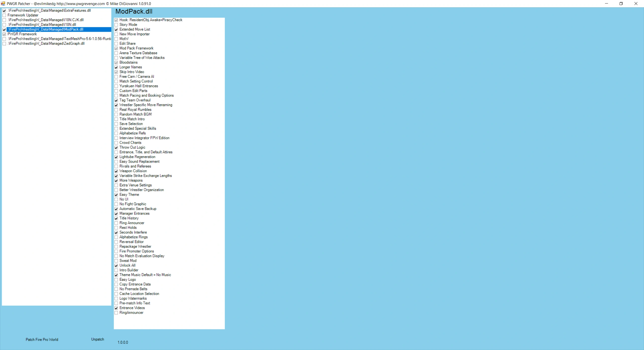The image size is (644, 350).
Task: Click the Patch Fire Pro World button
Action: [42, 339]
